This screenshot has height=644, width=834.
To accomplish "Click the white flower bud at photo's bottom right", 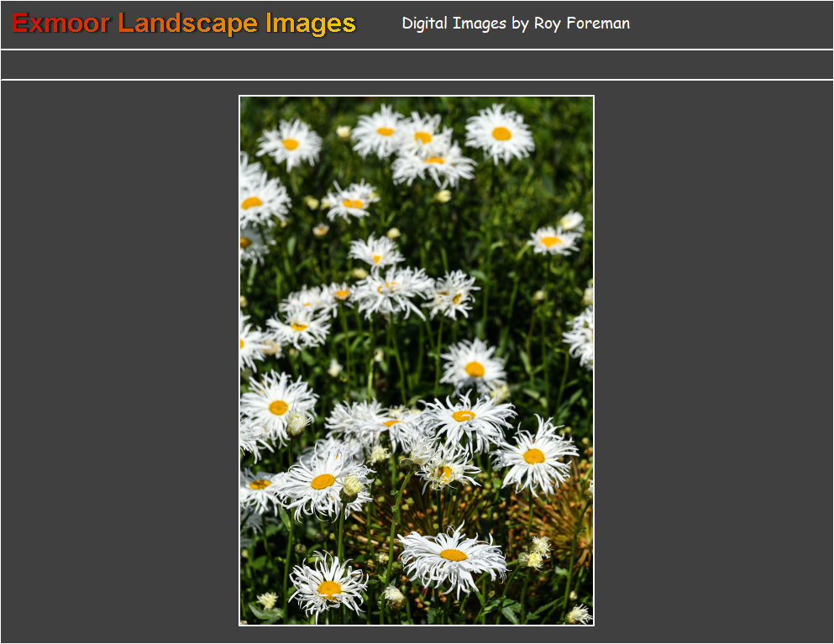I will pos(578,615).
